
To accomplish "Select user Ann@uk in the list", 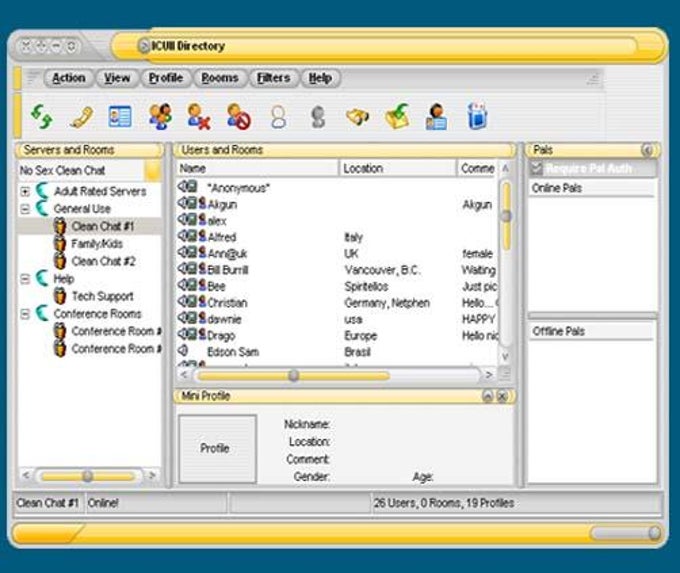I will coord(227,253).
